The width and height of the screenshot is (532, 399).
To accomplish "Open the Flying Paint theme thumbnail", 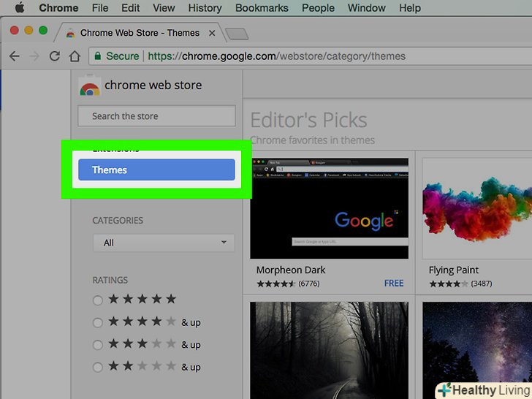I will tap(477, 208).
